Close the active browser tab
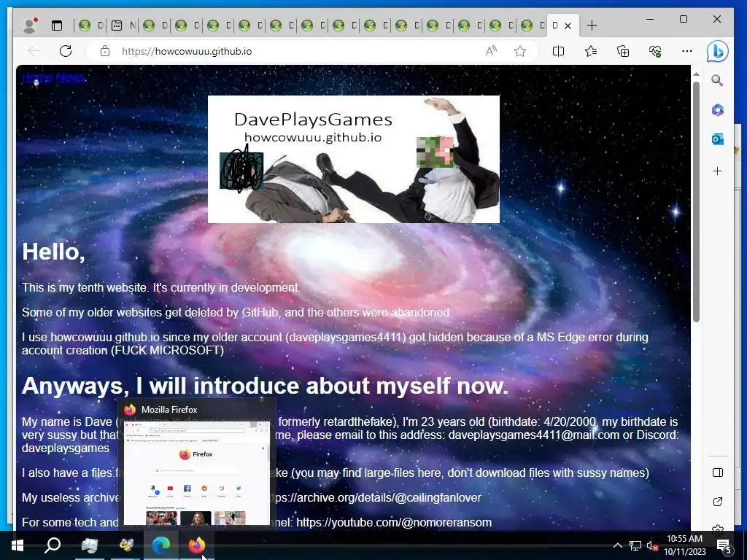This screenshot has width=747, height=560. (x=568, y=26)
